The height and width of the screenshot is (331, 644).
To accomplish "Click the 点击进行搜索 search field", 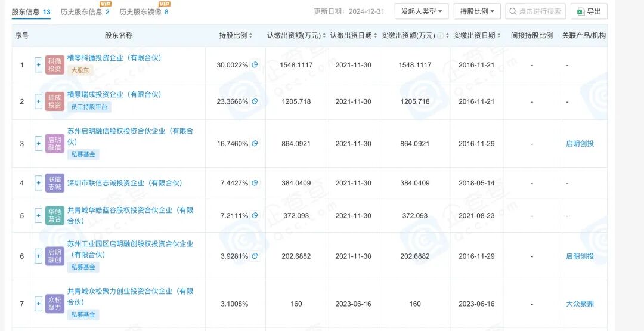I will pos(535,11).
